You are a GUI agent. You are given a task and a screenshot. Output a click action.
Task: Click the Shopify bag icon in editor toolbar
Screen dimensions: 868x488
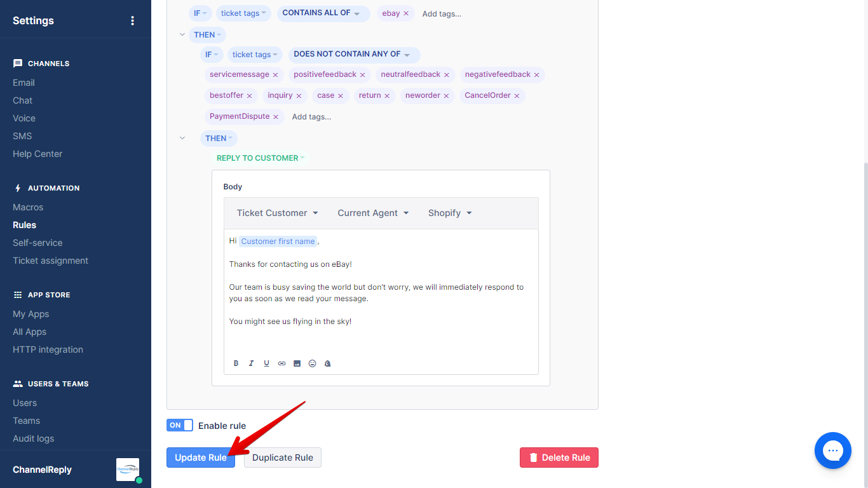tap(327, 363)
